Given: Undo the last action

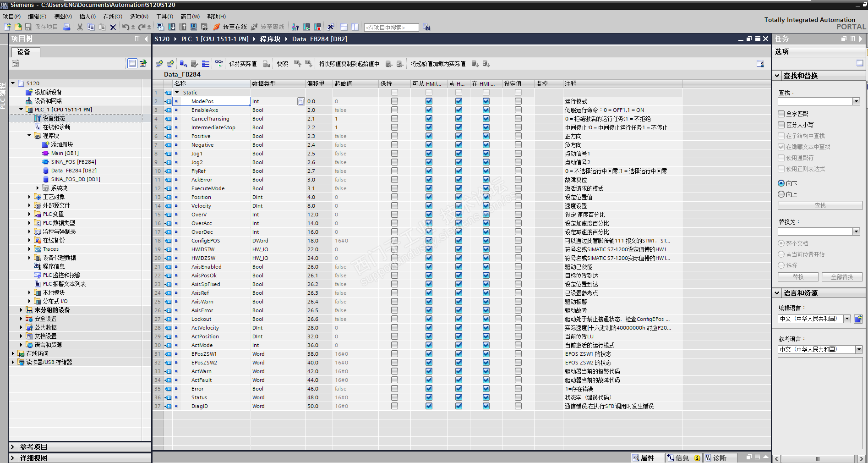Looking at the screenshot, I should [x=126, y=27].
